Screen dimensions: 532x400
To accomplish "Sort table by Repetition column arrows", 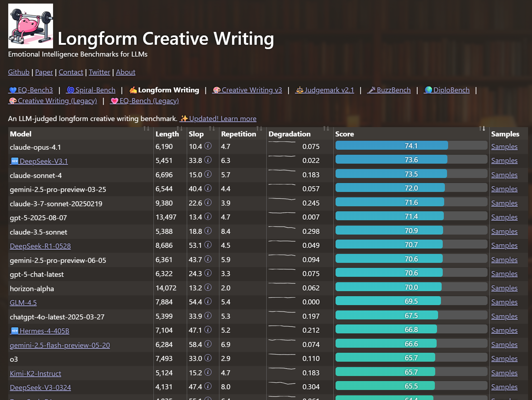I will click(259, 129).
